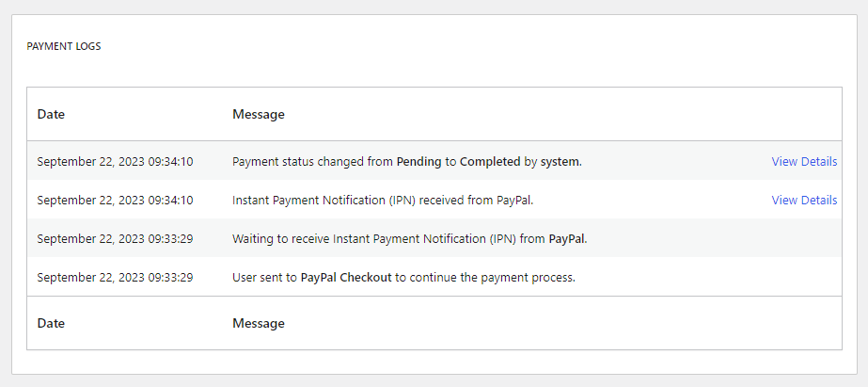
Task: Click the bold word Pending in the first log
Action: coord(419,162)
